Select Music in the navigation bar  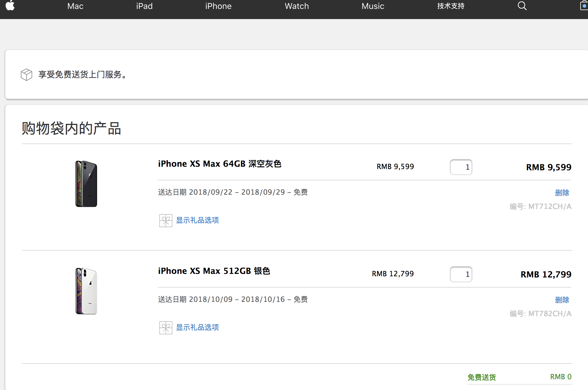373,6
